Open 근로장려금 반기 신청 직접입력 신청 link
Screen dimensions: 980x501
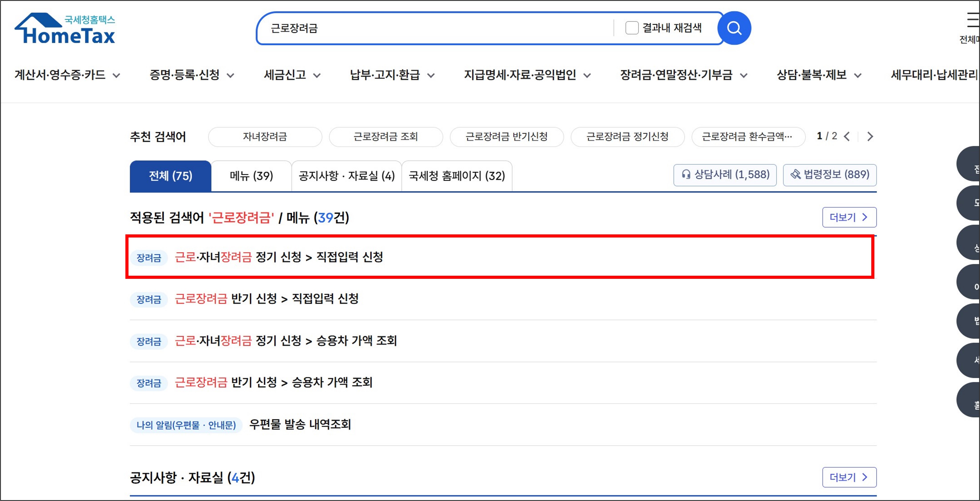tap(266, 299)
